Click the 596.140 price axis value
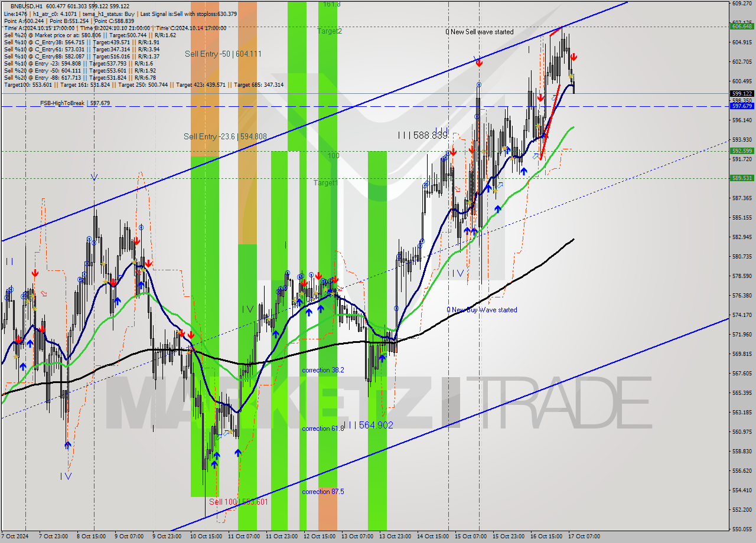756x543 pixels. pyautogui.click(x=741, y=120)
